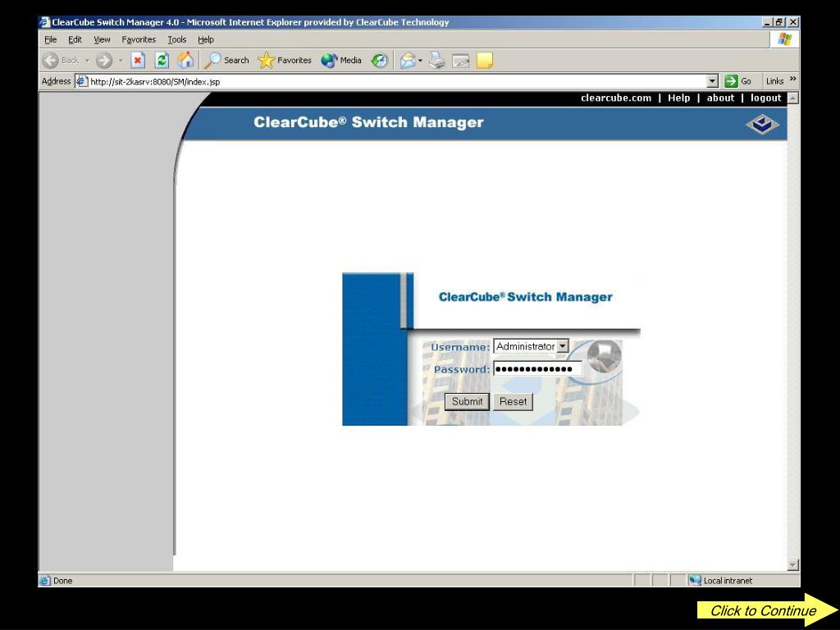The width and height of the screenshot is (840, 630).
Task: Stop page loading with red X icon
Action: 138,61
